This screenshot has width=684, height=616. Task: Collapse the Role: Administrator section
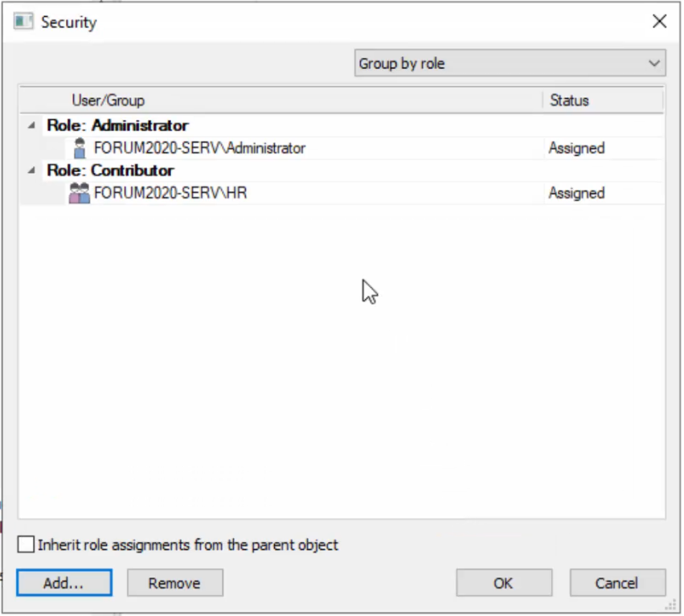tap(30, 125)
